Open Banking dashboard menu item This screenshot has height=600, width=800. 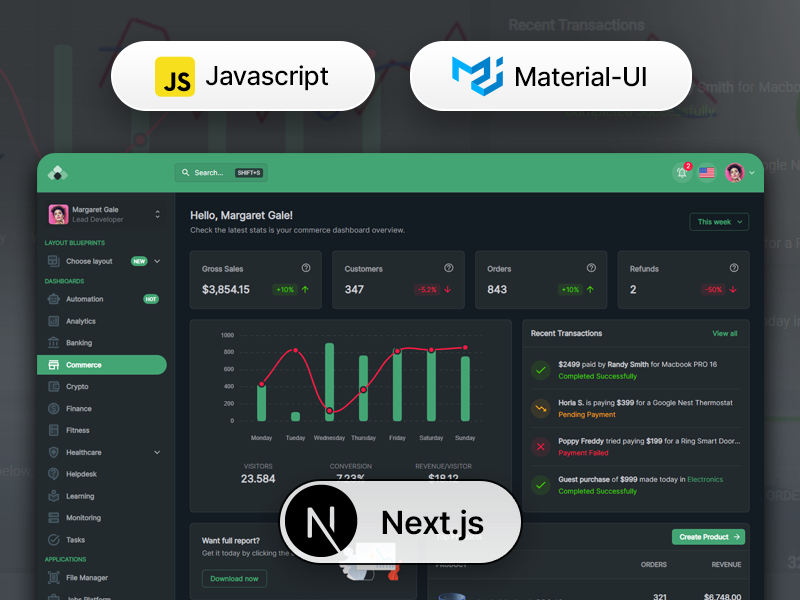[x=102, y=343]
